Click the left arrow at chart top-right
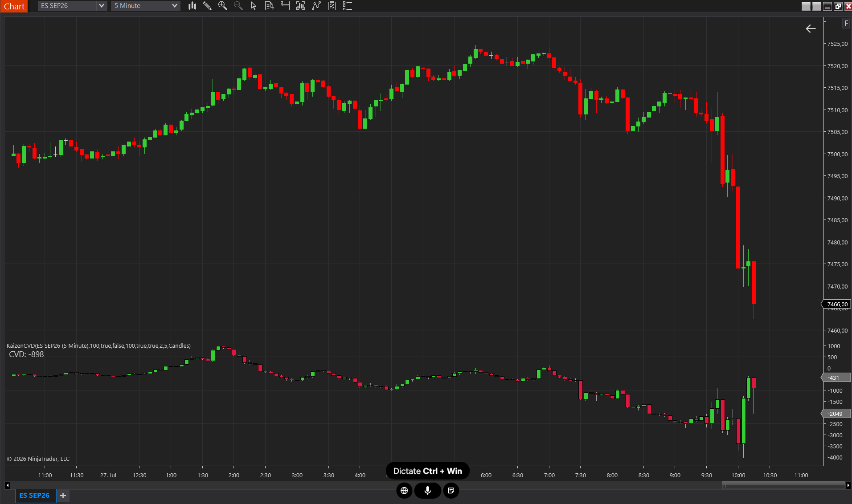Viewport: 852px width, 504px height. 811,28
